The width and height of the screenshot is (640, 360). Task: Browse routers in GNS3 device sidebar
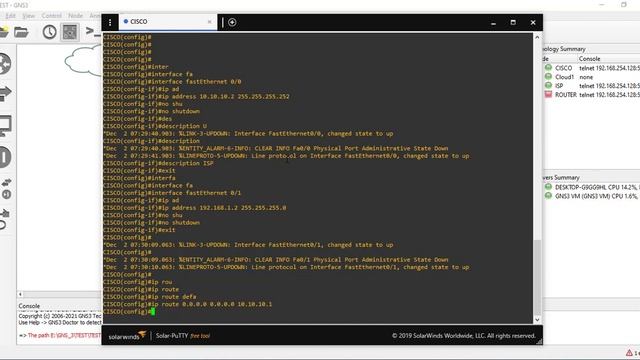[x=5, y=64]
